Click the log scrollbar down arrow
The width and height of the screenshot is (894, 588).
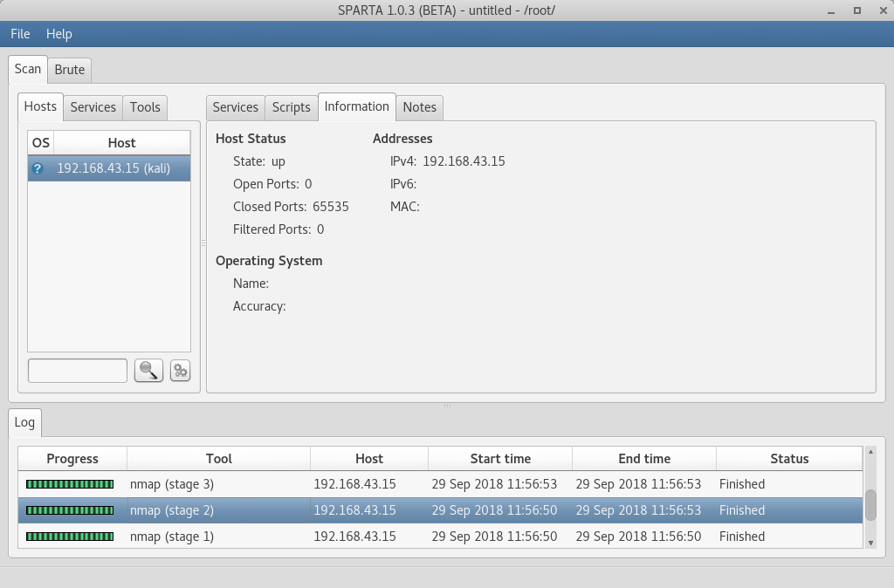(870, 543)
